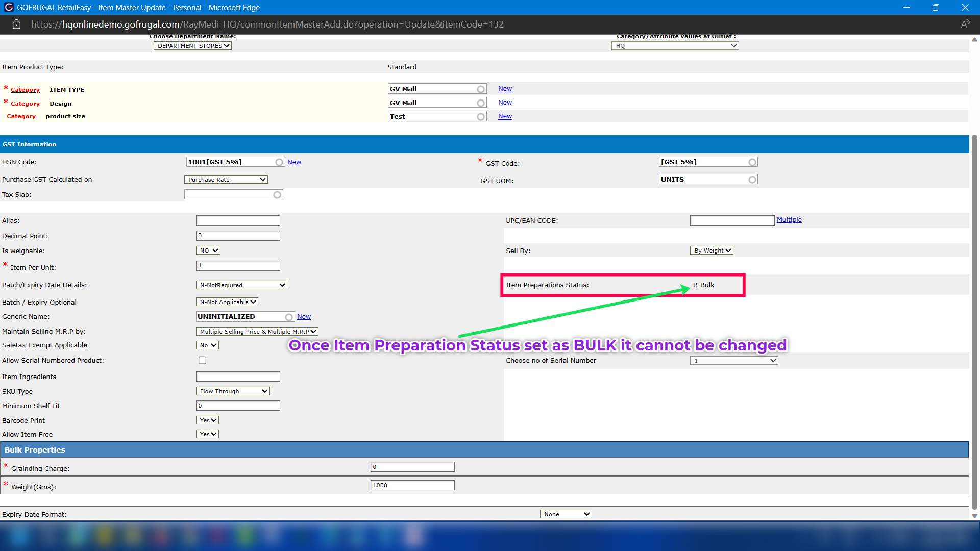Click lookup circle in Tax Slab field
980x551 pixels.
[277, 195]
